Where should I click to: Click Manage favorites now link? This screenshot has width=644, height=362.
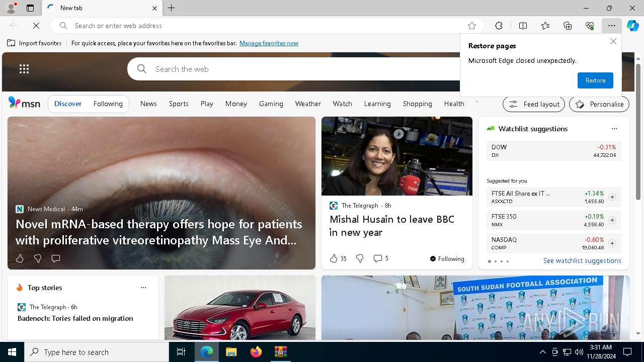(x=269, y=43)
